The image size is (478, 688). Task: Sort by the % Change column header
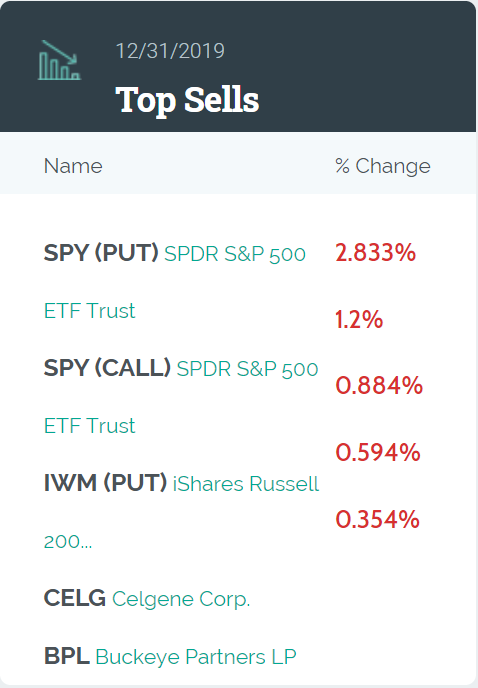[383, 166]
